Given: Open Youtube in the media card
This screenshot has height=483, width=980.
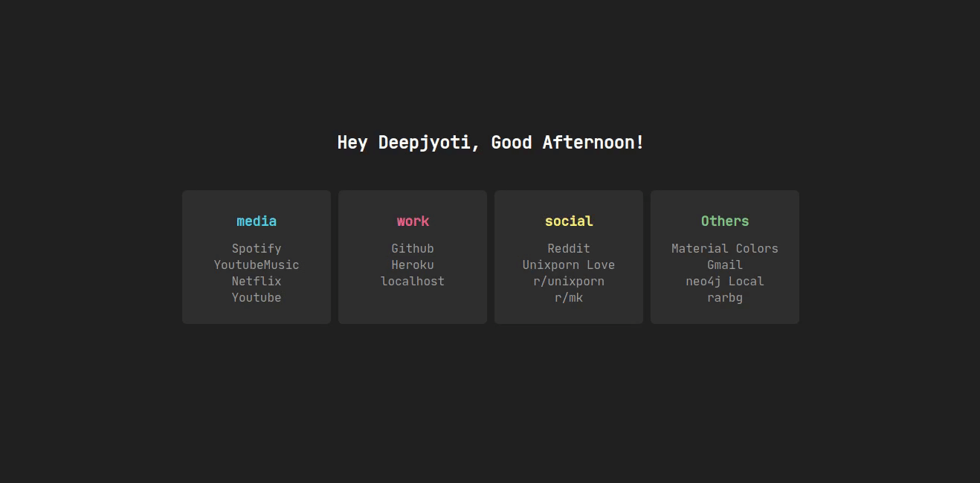Looking at the screenshot, I should (x=256, y=297).
